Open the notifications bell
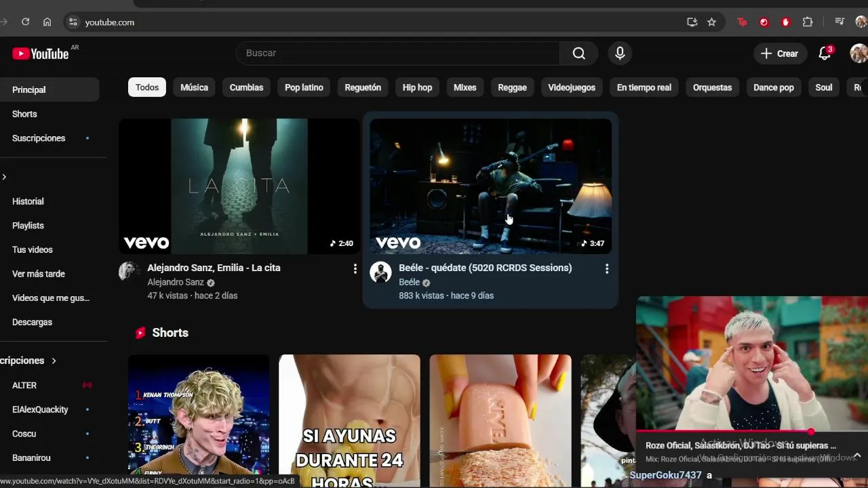868x488 pixels. pos(825,54)
